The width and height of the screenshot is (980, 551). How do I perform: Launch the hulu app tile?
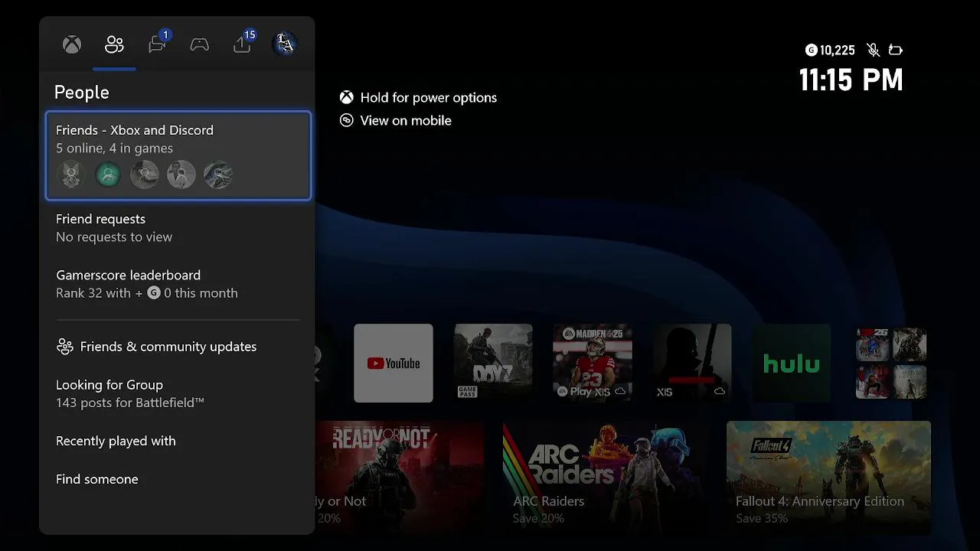coord(792,364)
